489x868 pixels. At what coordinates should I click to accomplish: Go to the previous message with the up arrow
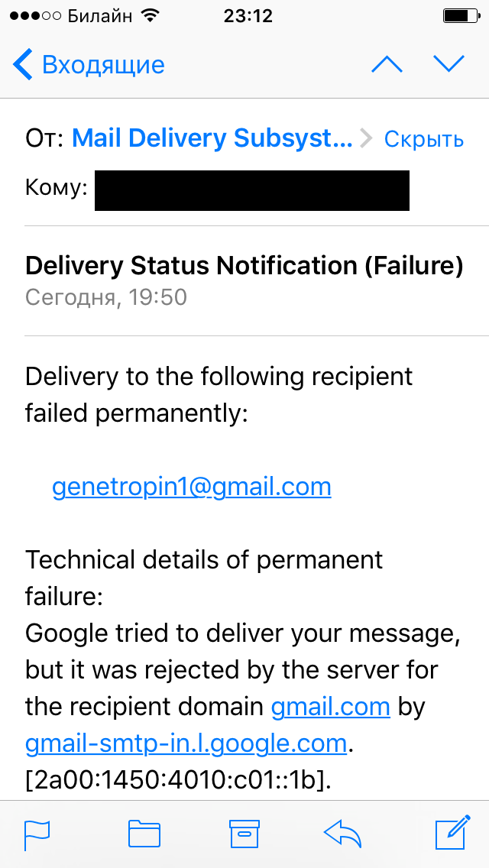pos(387,65)
